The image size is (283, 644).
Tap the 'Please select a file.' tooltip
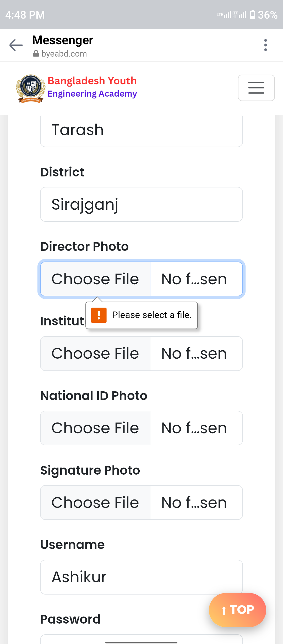point(141,315)
